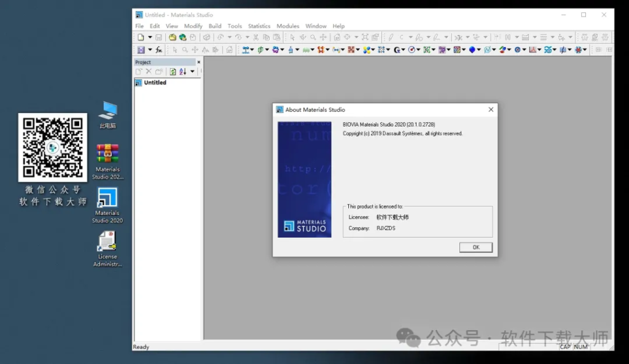The width and height of the screenshot is (629, 364).
Task: Click the A-Z sort icon in Project panel
Action: pyautogui.click(x=182, y=72)
